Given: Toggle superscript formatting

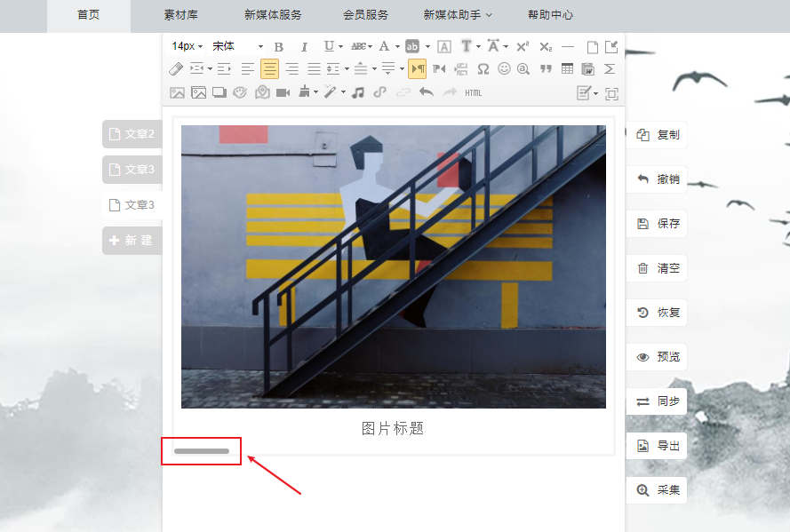Looking at the screenshot, I should (x=523, y=46).
